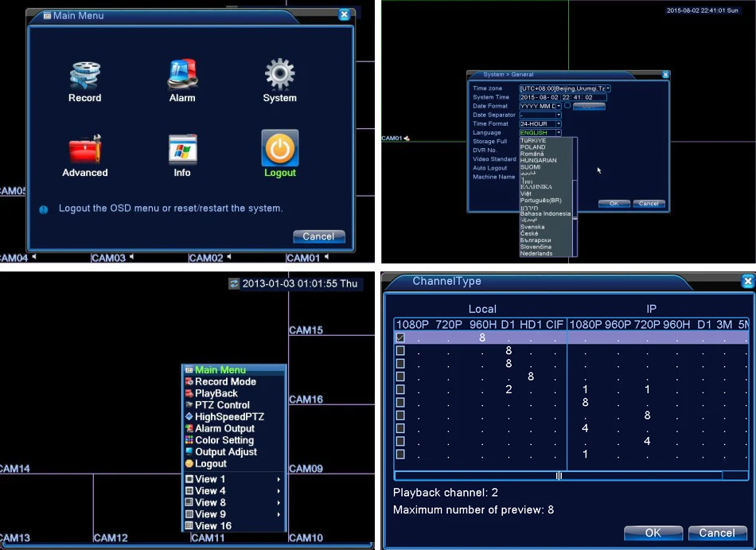Click the System Time clock field
Viewport: 756px width, 550px height.
pyautogui.click(x=583, y=97)
